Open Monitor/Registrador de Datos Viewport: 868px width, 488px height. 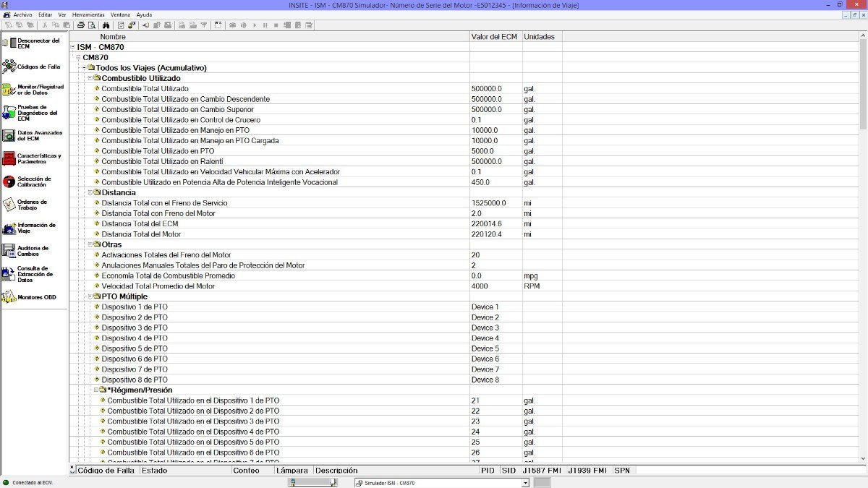point(33,90)
